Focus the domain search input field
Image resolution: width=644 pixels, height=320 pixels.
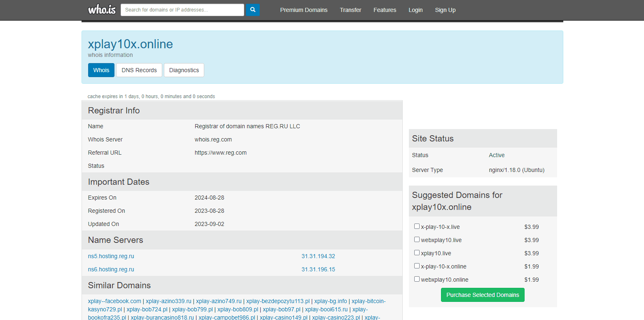[182, 10]
